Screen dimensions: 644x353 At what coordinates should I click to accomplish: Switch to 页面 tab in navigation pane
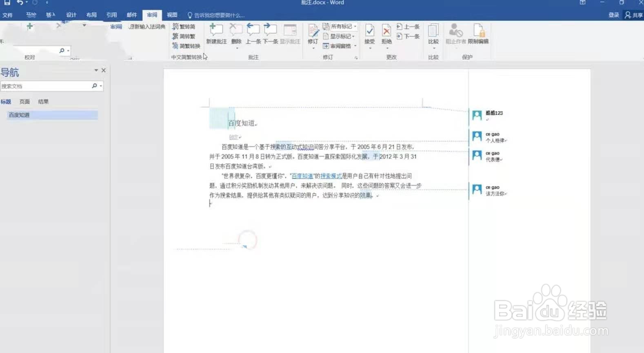coord(24,102)
